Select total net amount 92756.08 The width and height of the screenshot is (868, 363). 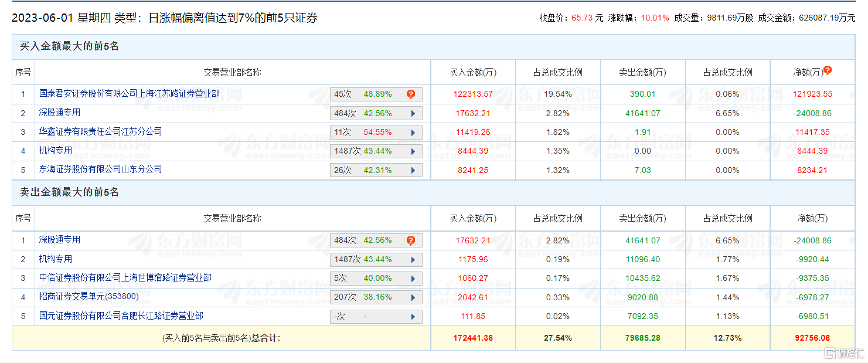(x=812, y=338)
